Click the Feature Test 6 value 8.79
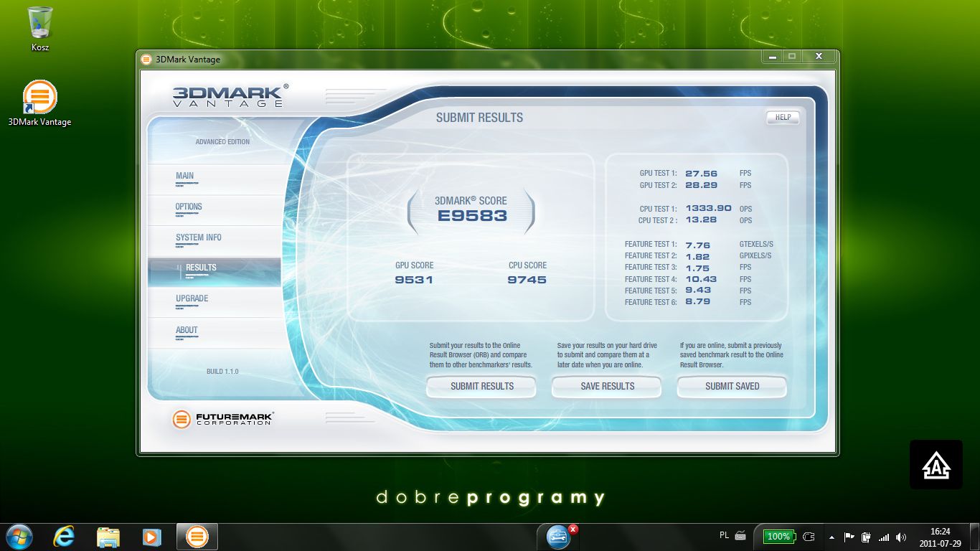The height and width of the screenshot is (551, 980). (x=697, y=302)
